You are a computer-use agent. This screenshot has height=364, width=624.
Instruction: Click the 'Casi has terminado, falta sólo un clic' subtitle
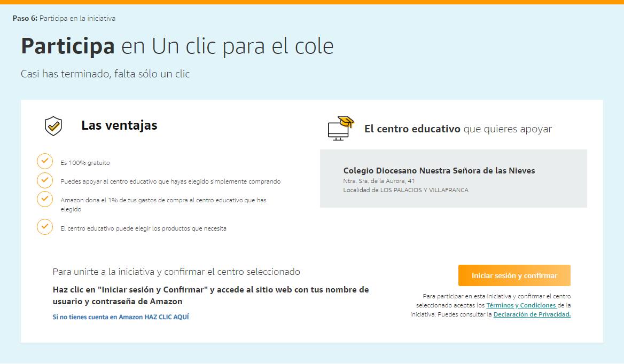(105, 74)
